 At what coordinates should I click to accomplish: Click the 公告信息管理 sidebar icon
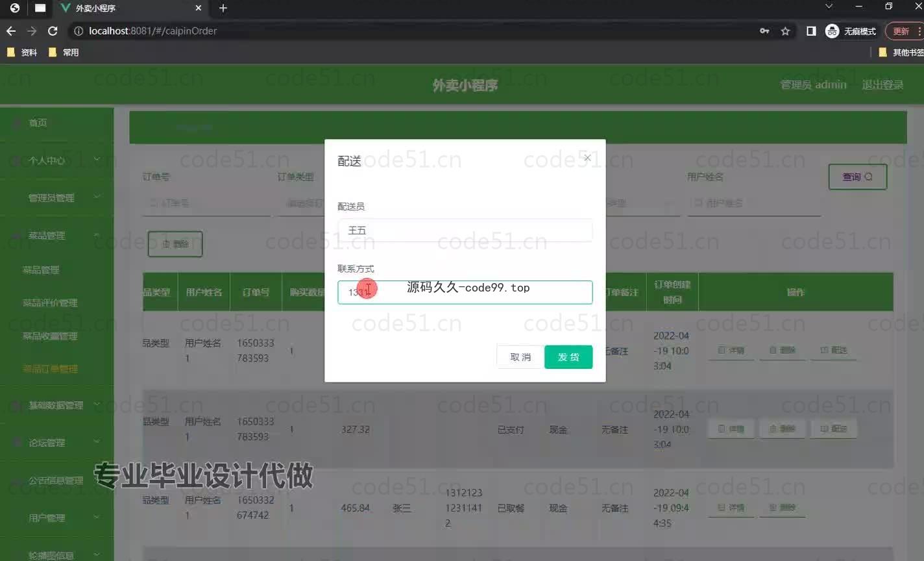[x=18, y=481]
